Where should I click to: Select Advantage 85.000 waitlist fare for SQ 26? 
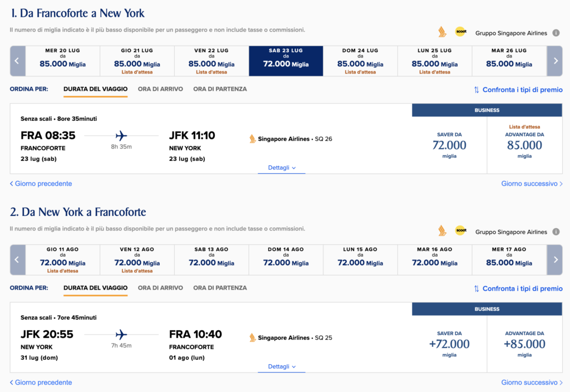pyautogui.click(x=524, y=145)
